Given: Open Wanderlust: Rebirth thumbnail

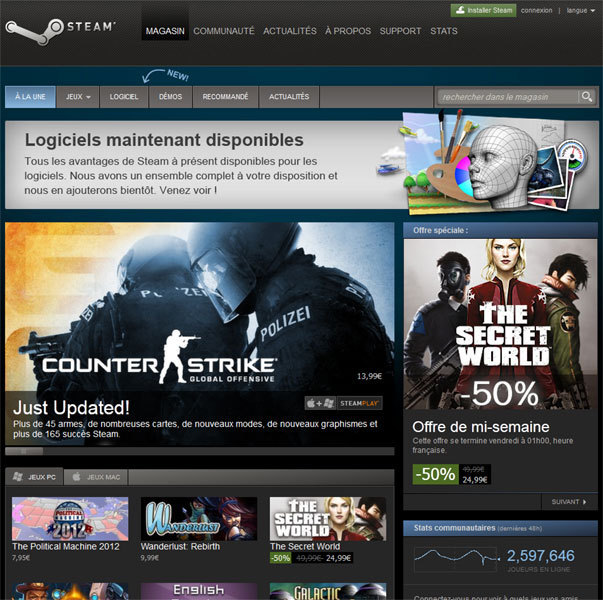Looking at the screenshot, I should pos(199,518).
